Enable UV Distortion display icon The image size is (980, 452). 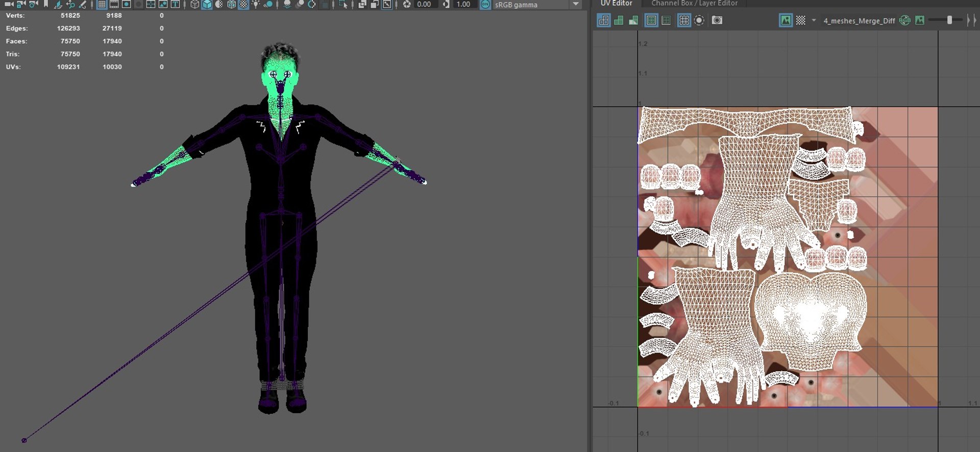(x=633, y=20)
